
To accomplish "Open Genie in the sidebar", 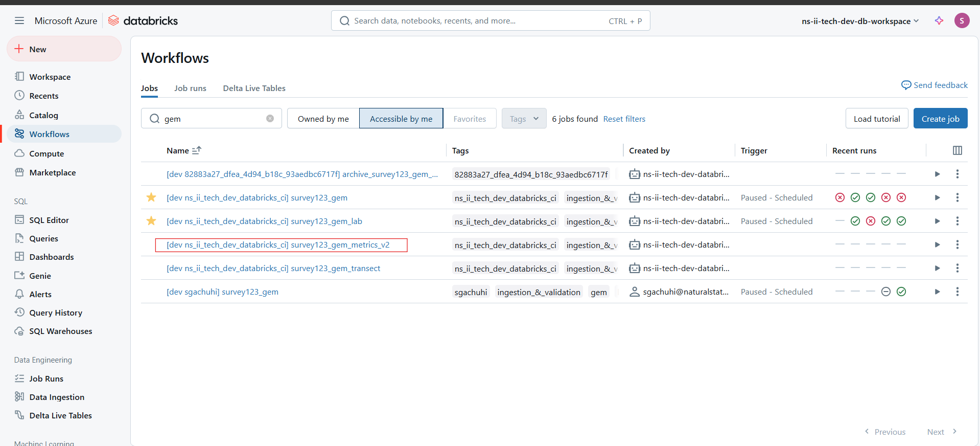I will (x=64, y=276).
